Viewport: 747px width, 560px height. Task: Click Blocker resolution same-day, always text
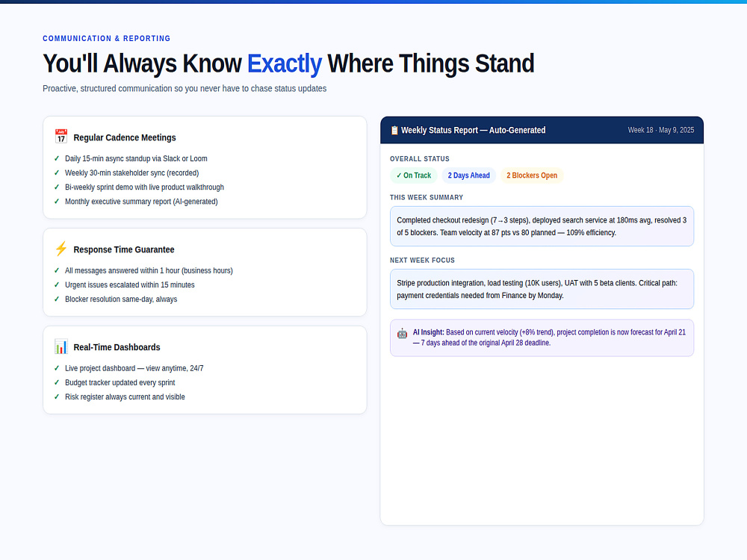(121, 299)
